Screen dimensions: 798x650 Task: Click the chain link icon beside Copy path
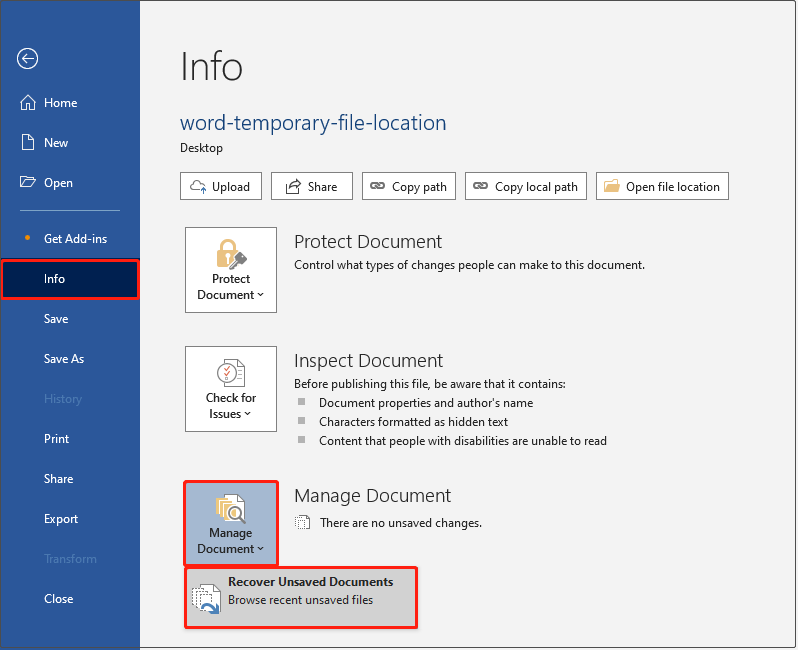(x=377, y=186)
